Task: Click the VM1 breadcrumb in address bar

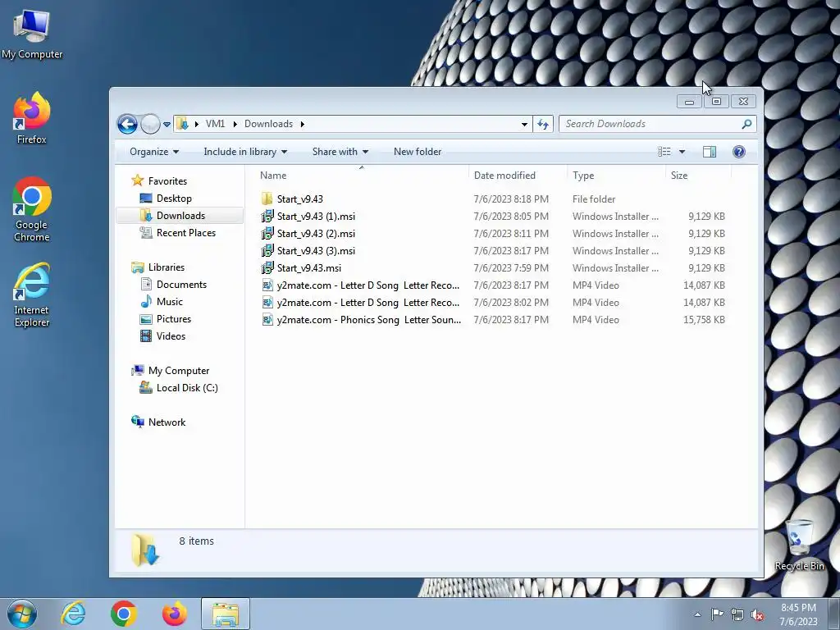Action: point(216,124)
